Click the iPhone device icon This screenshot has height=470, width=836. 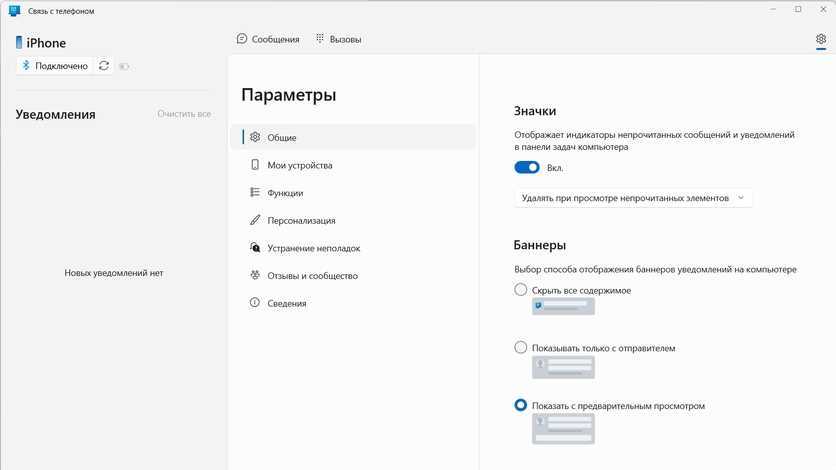(19, 43)
